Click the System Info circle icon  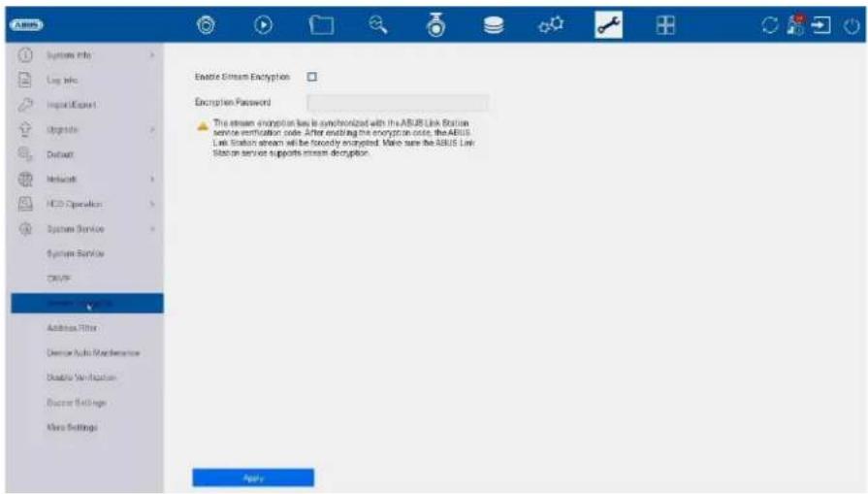coord(25,54)
